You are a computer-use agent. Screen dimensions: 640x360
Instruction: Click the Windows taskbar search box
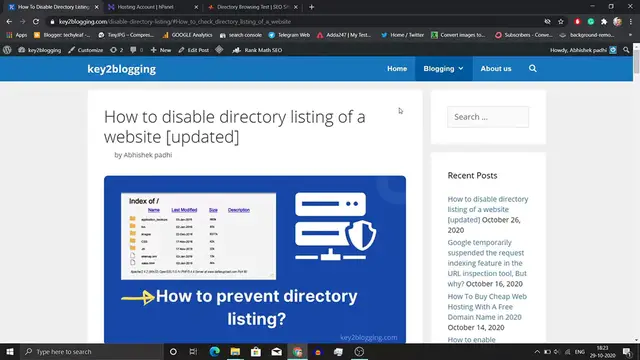(x=91, y=351)
